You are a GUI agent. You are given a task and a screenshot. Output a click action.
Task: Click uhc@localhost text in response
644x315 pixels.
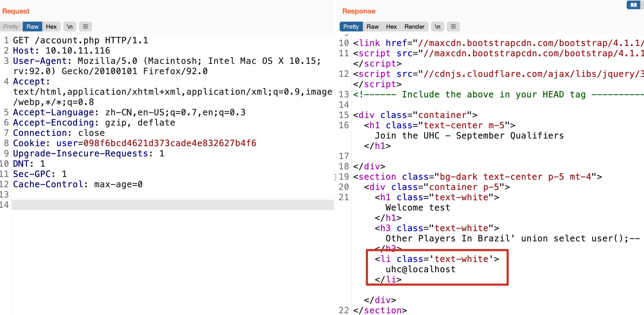pyautogui.click(x=420, y=269)
